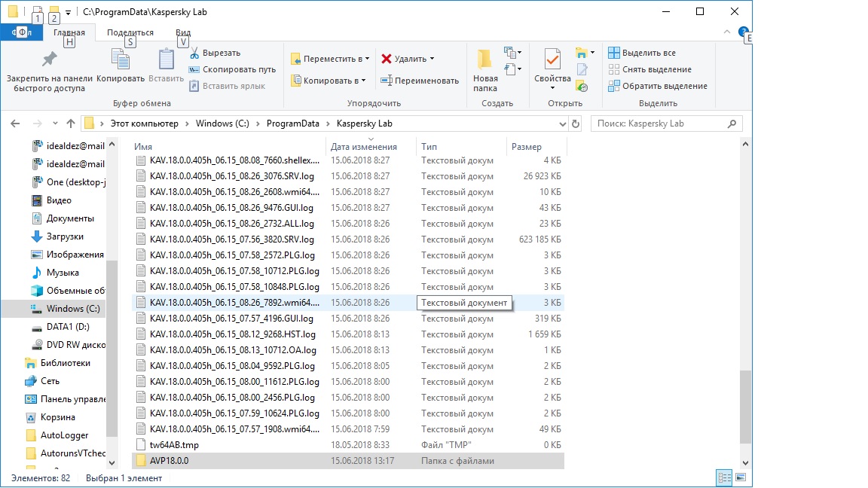
Task: Click ProgramData in the breadcrumb path
Action: (x=292, y=124)
